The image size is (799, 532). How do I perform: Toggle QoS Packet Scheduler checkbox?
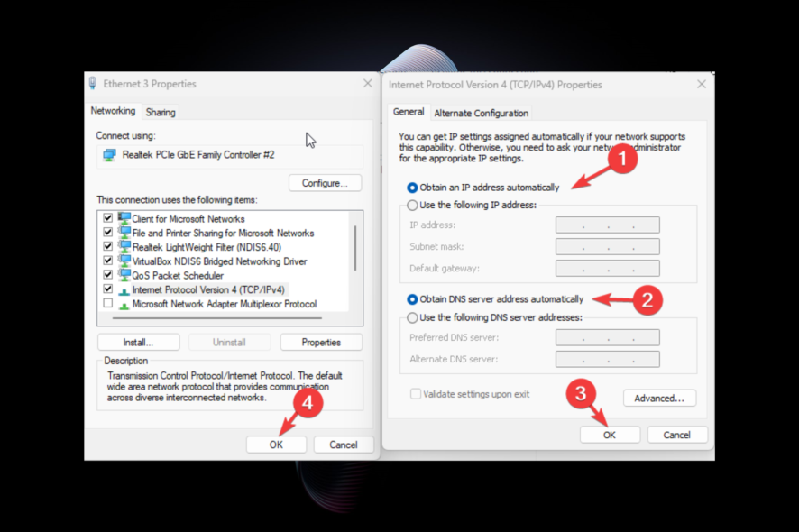(x=107, y=275)
